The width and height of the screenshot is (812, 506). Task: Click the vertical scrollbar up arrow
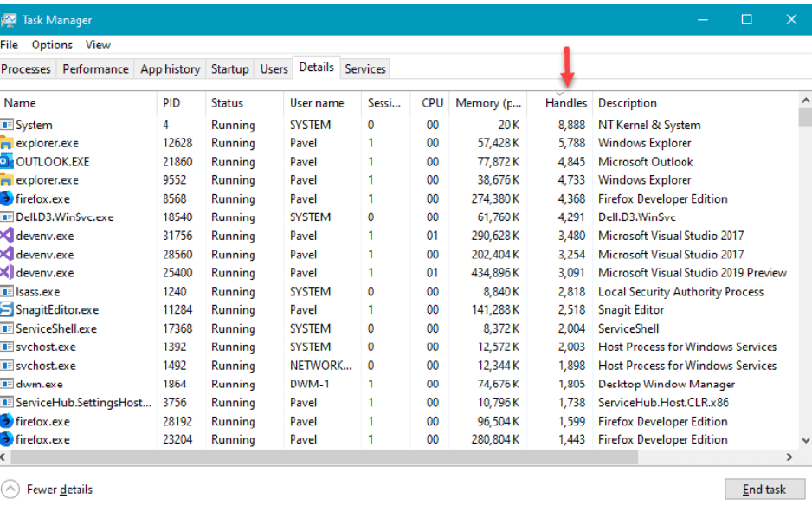(x=805, y=100)
